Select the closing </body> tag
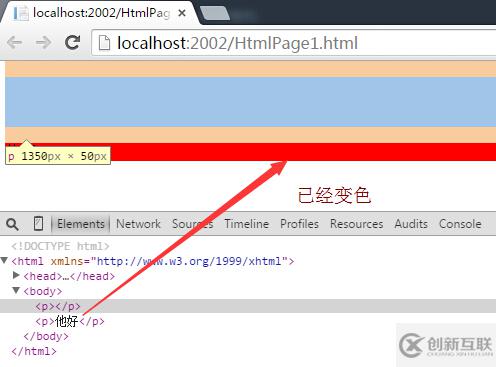This screenshot has width=496, height=367. [x=46, y=336]
